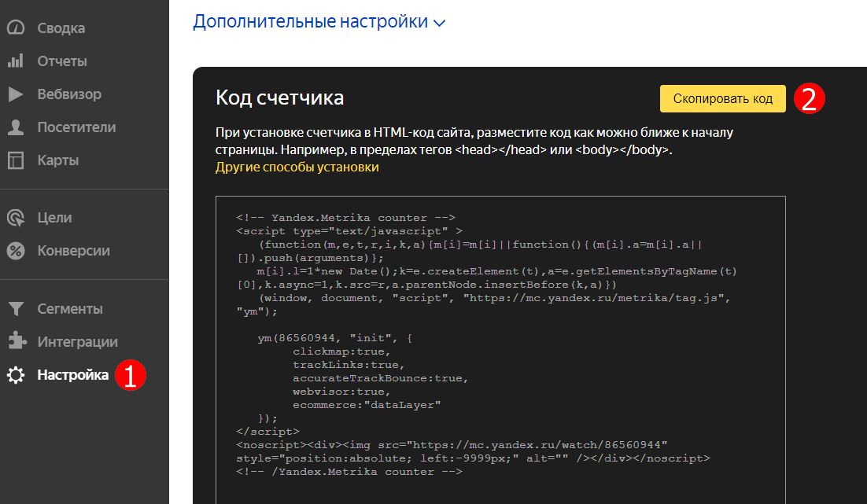Image resolution: width=867 pixels, height=504 pixels.
Task: Click the installation hint mentioning <head></head> tags
Action: (x=474, y=141)
